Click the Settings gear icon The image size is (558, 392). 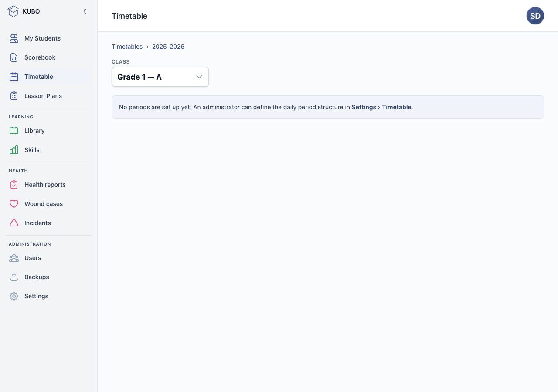(x=14, y=296)
